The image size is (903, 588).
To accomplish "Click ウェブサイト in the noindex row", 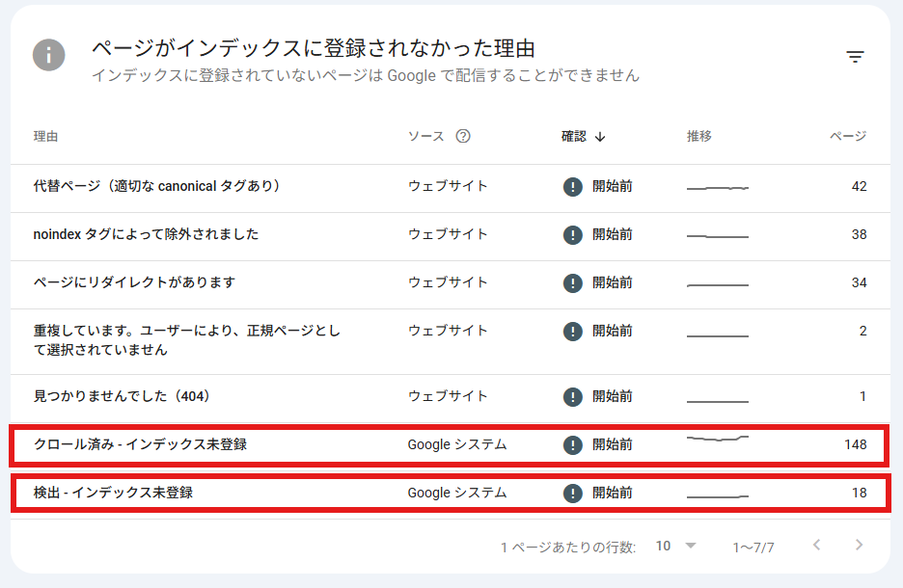I will click(448, 235).
